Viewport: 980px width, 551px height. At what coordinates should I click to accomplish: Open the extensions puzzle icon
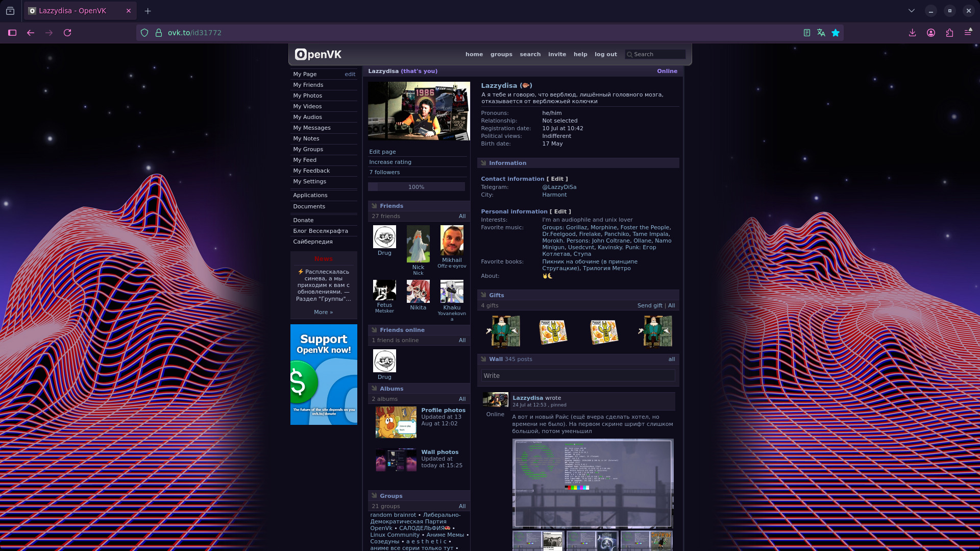pyautogui.click(x=949, y=33)
